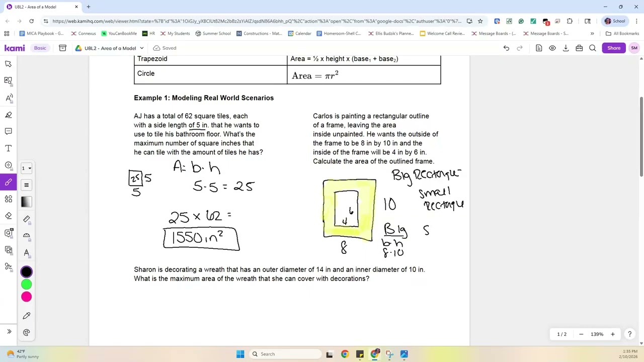Select the Signature tool
The height and width of the screenshot is (362, 644).
[x=9, y=266]
